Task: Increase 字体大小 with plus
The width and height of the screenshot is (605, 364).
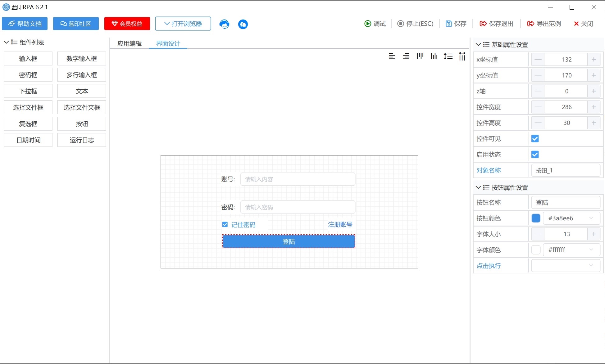Action: click(594, 234)
